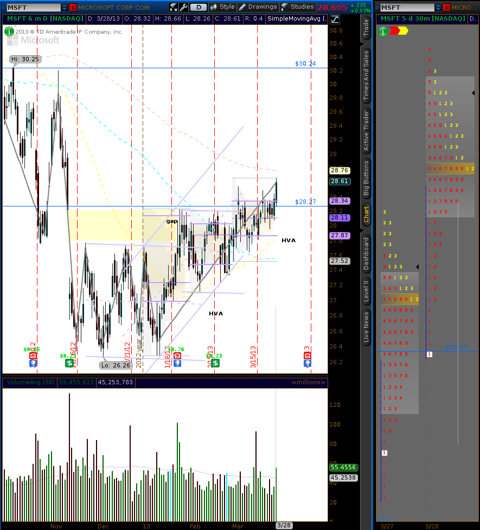Click the 45,253,783 volume value
Viewport: 480px width, 530px height.
coord(115,382)
